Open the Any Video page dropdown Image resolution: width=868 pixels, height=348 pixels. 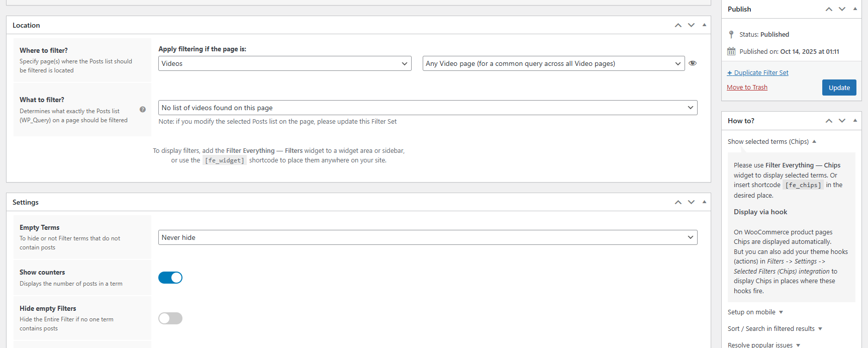pyautogui.click(x=553, y=63)
